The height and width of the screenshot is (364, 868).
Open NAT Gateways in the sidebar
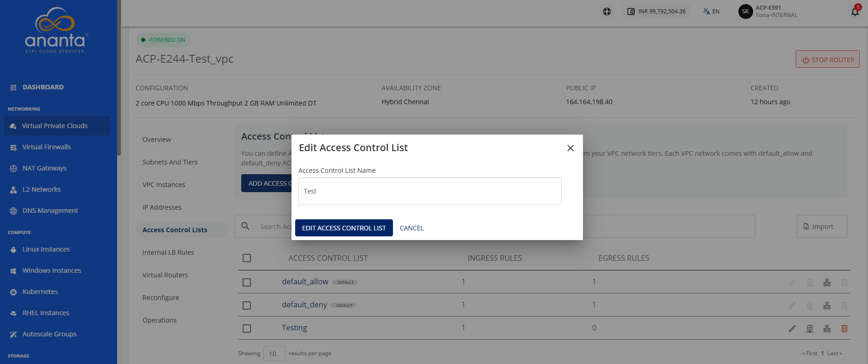[44, 168]
